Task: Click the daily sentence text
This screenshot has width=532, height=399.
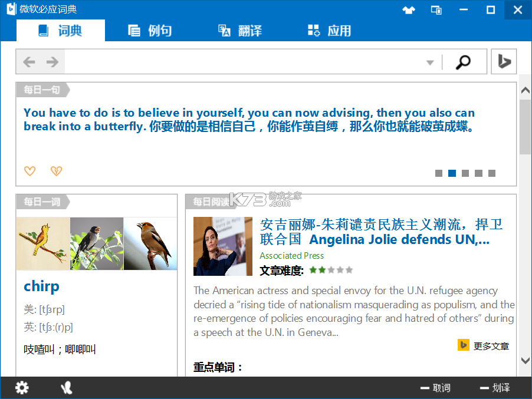Action: click(x=249, y=119)
